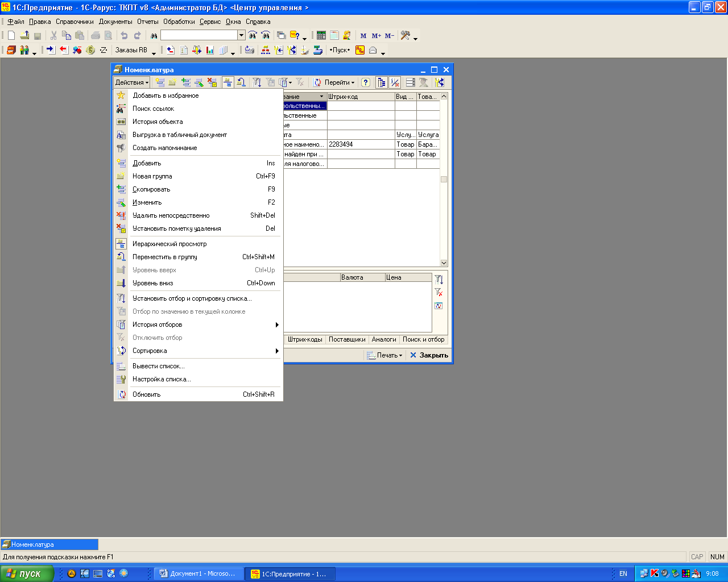Click Edit pencil icon in Номенклатура toolbar
Image resolution: width=728 pixels, height=582 pixels.
coord(199,82)
